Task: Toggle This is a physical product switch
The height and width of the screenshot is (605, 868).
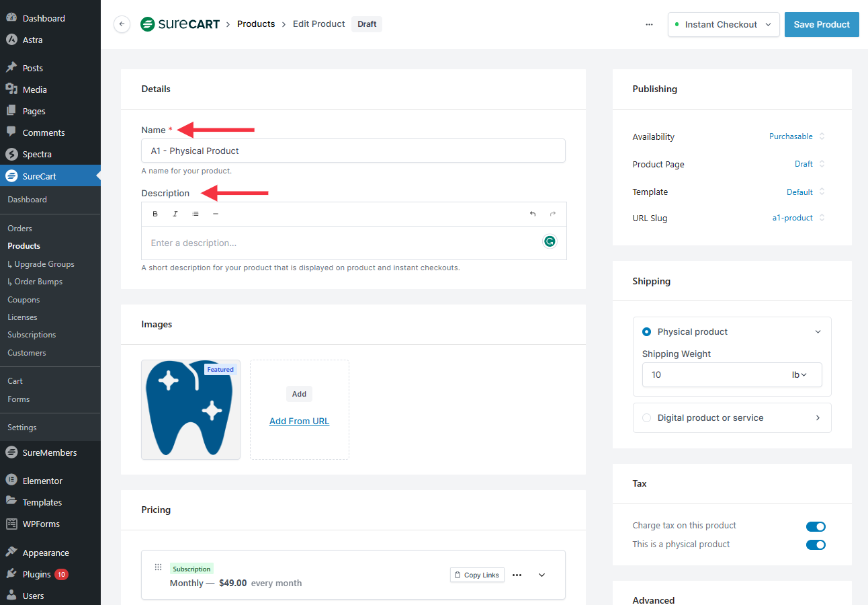Action: (816, 544)
